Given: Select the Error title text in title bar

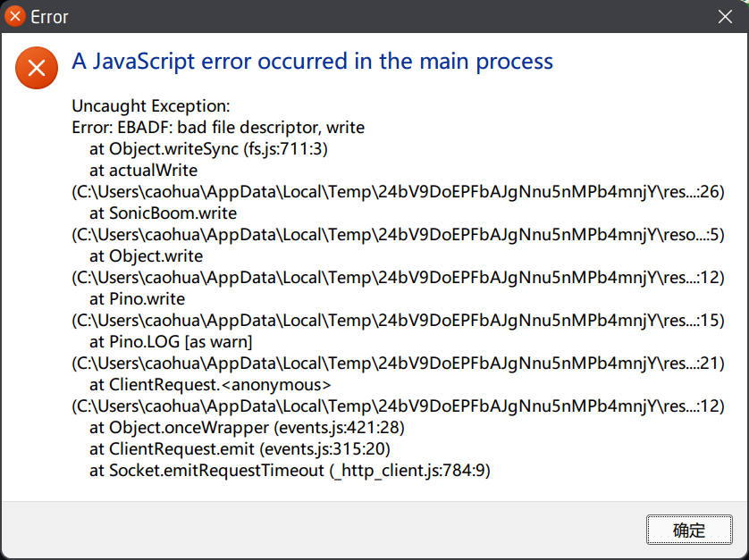Looking at the screenshot, I should tap(49, 16).
